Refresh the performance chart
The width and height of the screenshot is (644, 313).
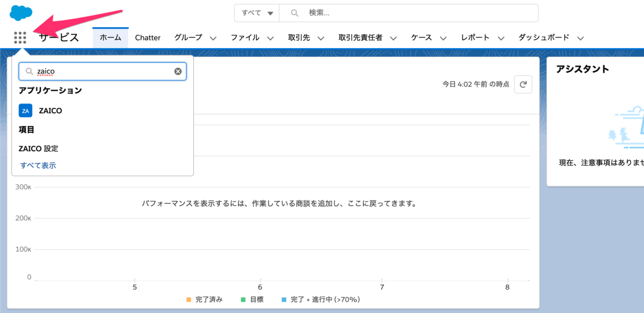(523, 84)
